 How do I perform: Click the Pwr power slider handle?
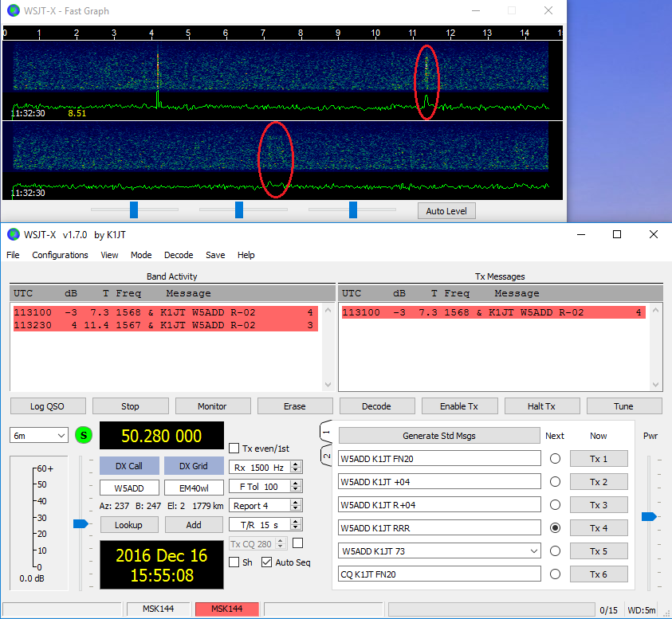tap(649, 516)
